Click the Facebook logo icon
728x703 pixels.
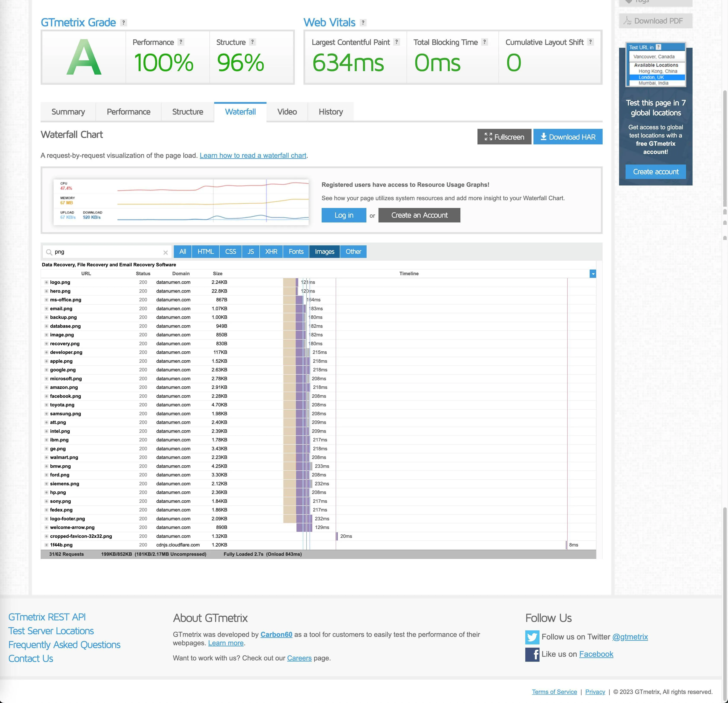(532, 654)
